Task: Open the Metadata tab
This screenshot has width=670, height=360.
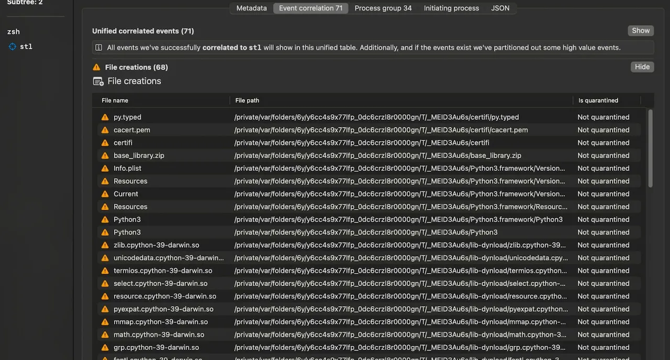Action: (251, 8)
